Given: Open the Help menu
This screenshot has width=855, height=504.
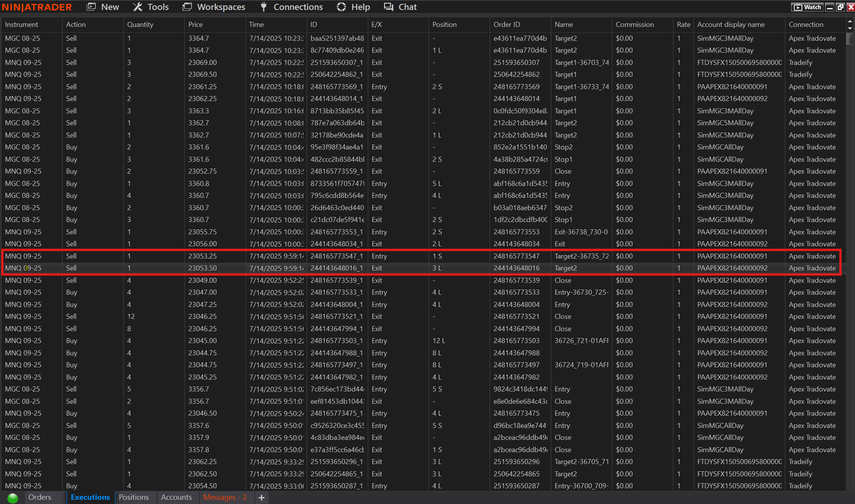Looking at the screenshot, I should tap(353, 7).
